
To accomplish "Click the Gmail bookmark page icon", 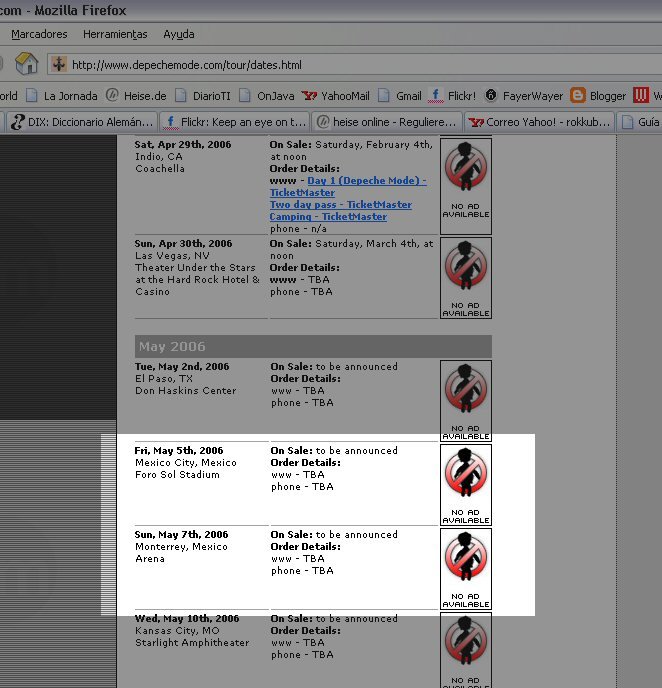I will tap(384, 96).
